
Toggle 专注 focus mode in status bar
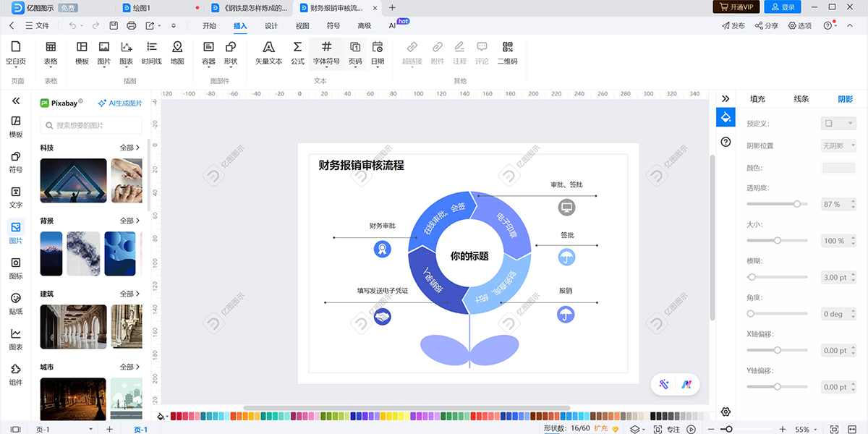click(668, 430)
